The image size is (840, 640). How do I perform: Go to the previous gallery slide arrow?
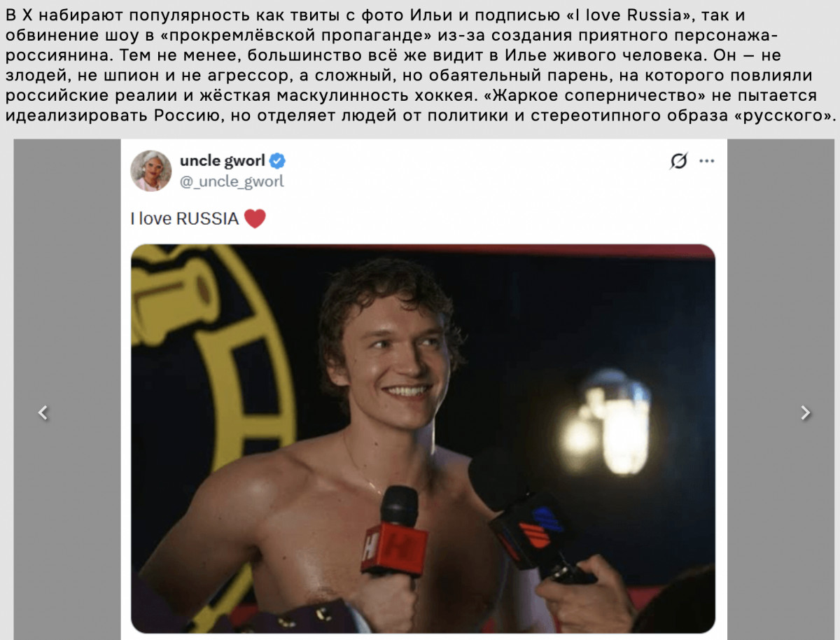43,413
